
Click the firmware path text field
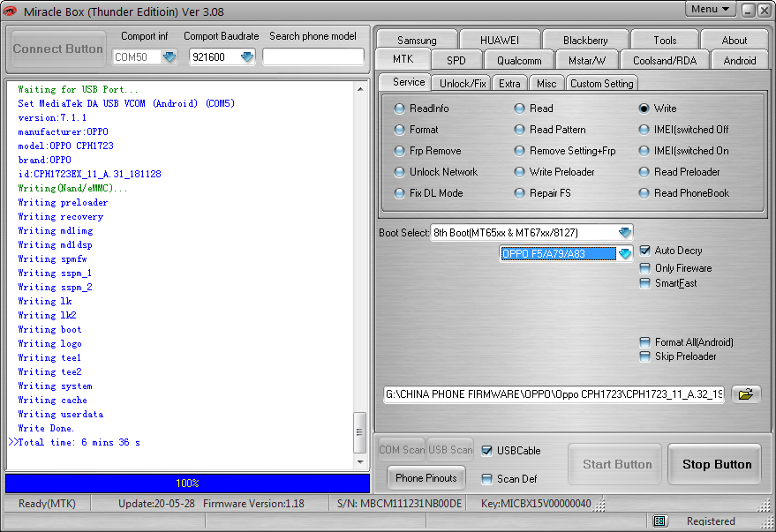[x=554, y=394]
